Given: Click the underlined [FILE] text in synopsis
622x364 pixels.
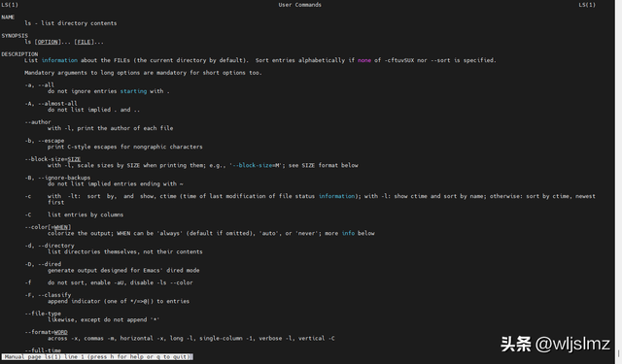Looking at the screenshot, I should [85, 42].
